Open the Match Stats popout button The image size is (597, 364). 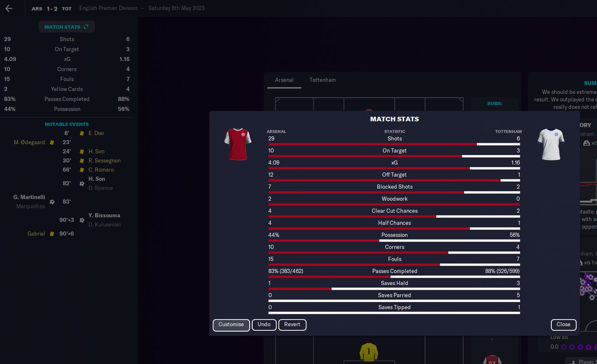(x=67, y=27)
